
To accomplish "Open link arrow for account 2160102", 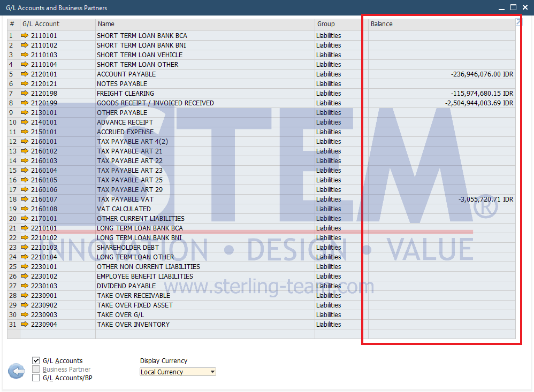I will [25, 151].
